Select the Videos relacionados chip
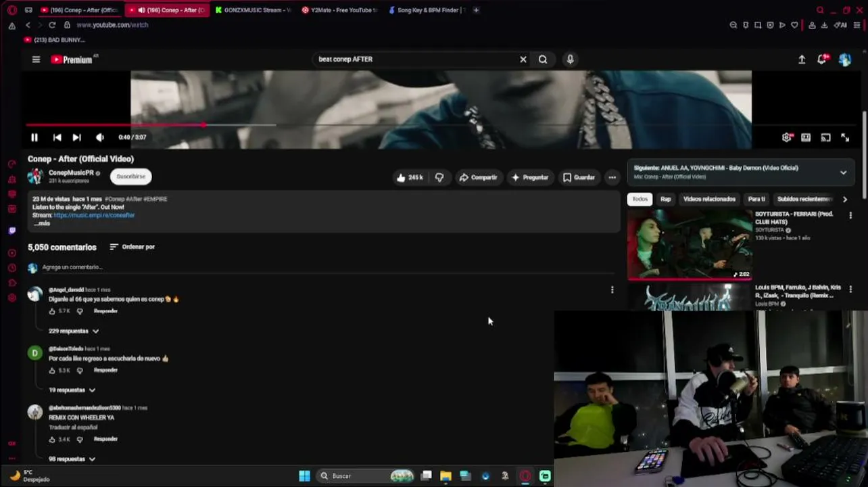The image size is (868, 487). (x=709, y=199)
